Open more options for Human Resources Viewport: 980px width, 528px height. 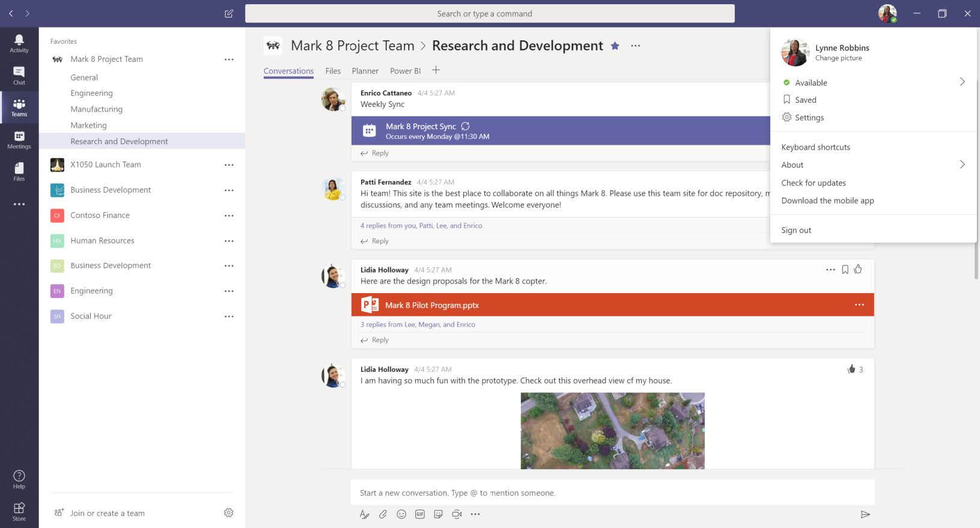pyautogui.click(x=229, y=241)
